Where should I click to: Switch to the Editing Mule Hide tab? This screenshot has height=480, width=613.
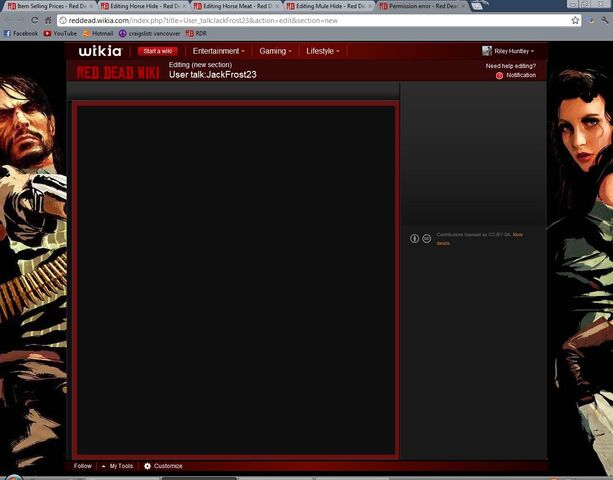point(327,6)
